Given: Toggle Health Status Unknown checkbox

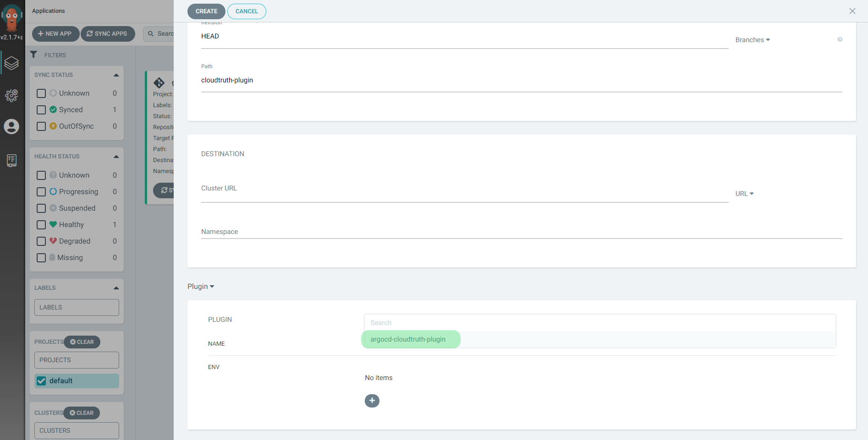Looking at the screenshot, I should 41,175.
